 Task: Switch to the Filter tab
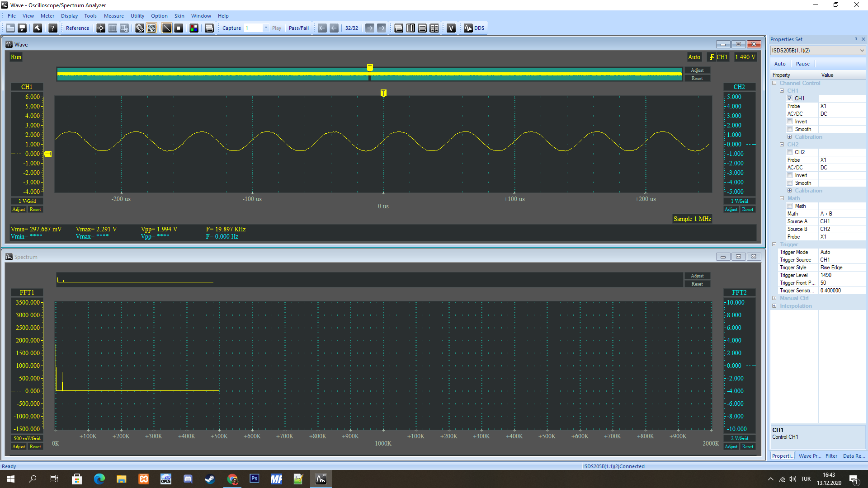click(831, 456)
